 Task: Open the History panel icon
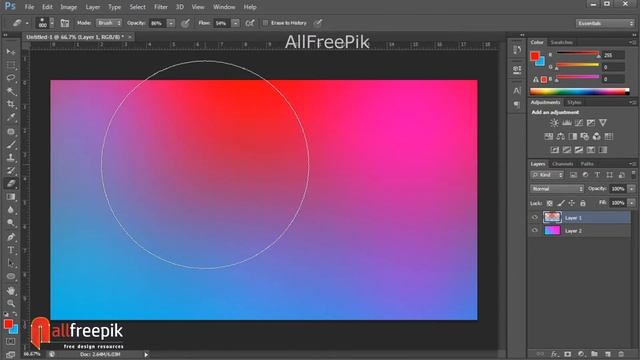(x=517, y=50)
